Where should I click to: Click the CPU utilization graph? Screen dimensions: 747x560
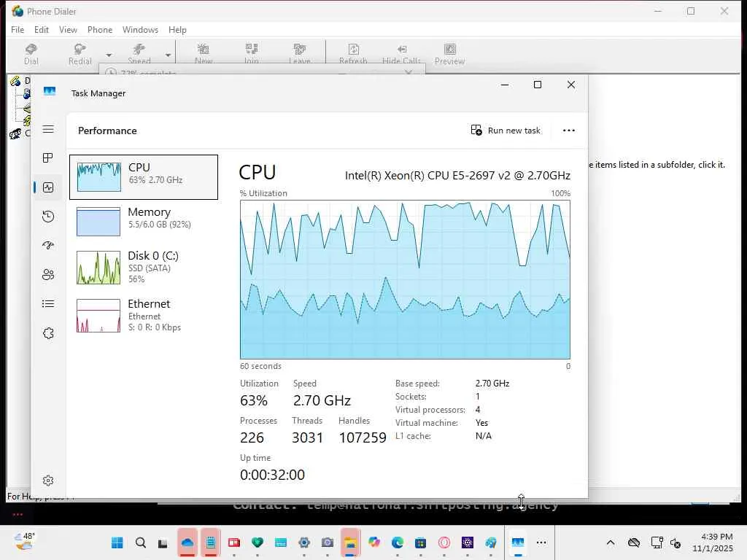[x=405, y=279]
